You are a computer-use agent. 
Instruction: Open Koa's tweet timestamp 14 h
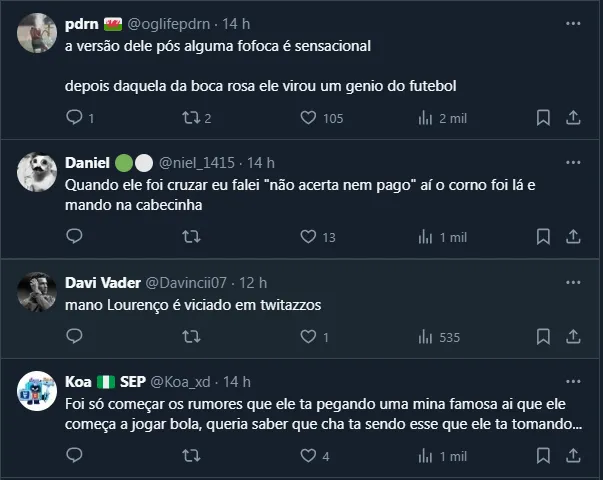(x=237, y=382)
